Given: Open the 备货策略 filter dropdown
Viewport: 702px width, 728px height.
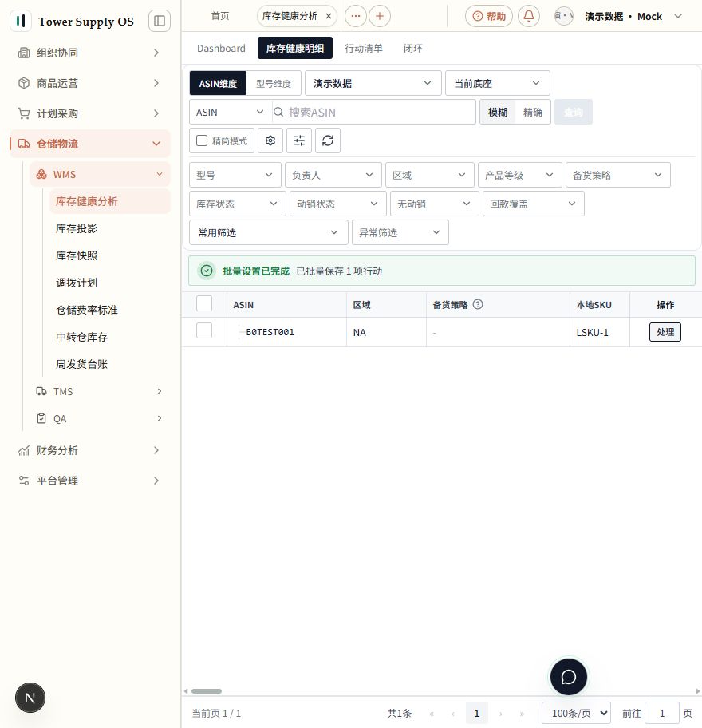Looking at the screenshot, I should tap(618, 175).
